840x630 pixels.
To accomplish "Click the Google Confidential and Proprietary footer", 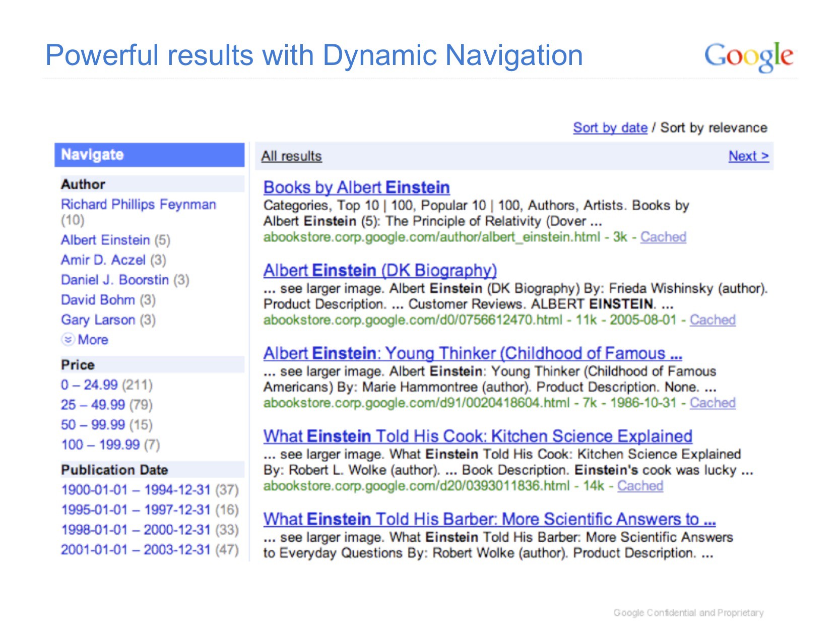I will tap(688, 613).
